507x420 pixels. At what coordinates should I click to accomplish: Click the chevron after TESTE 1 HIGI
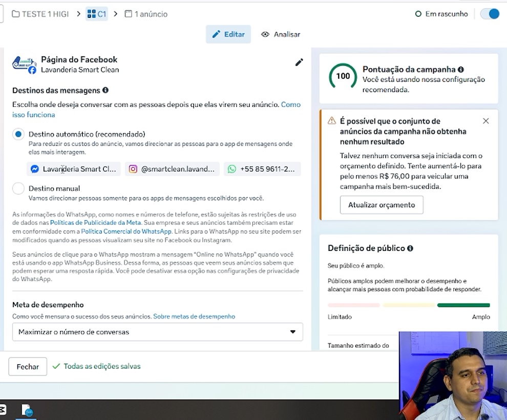pos(78,14)
